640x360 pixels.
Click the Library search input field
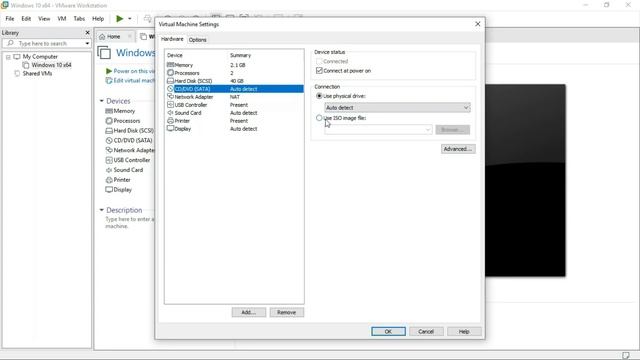[47, 43]
